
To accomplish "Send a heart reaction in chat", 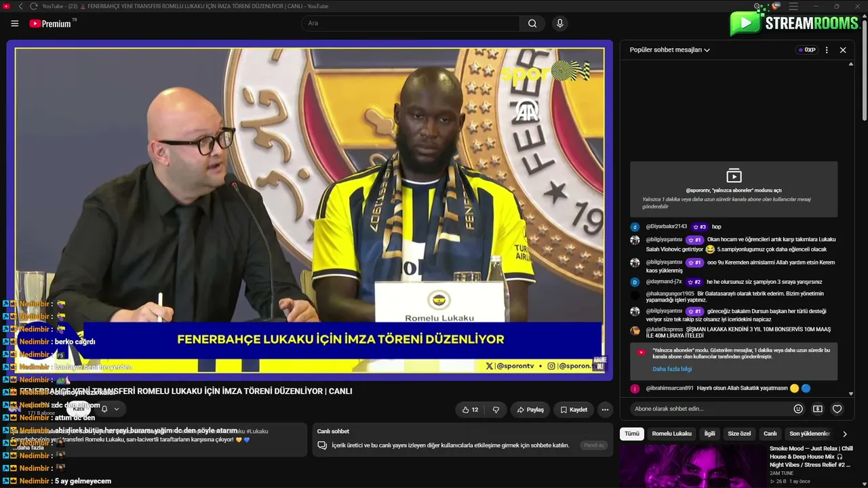I will pyautogui.click(x=837, y=409).
